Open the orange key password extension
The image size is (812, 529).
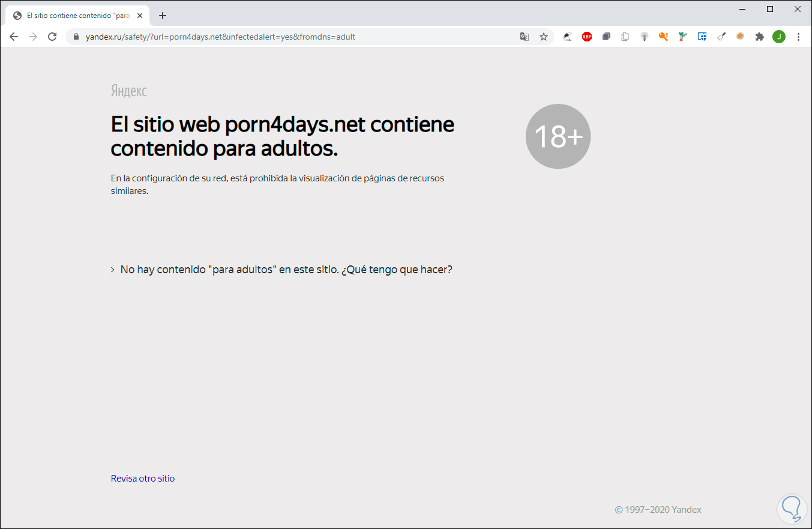point(664,37)
